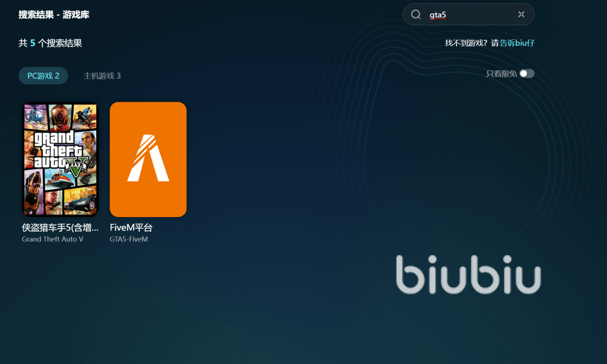The image size is (607, 364).
Task: Click the FiveM平台 title text
Action: click(131, 227)
